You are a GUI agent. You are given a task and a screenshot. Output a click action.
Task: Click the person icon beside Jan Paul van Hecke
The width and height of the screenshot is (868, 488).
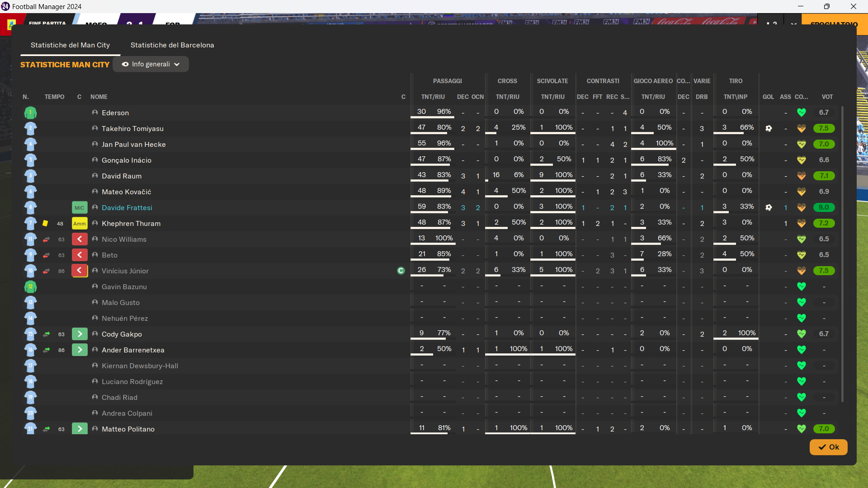[95, 144]
